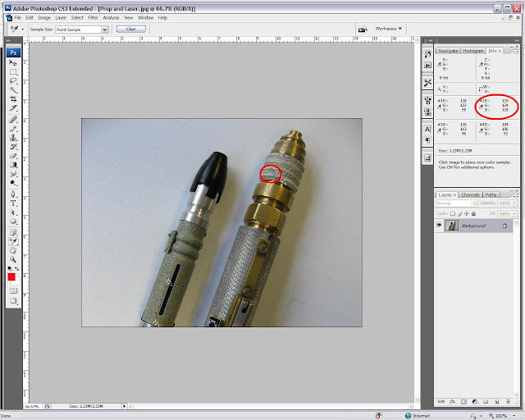Open the Sample Size dropdown
Image resolution: width=525 pixels, height=420 pixels.
105,30
